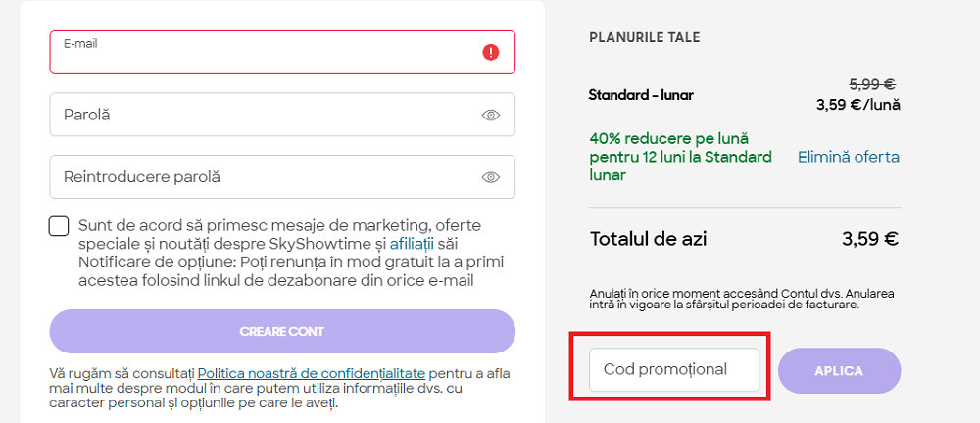Show password in the Parolă field

click(x=491, y=116)
